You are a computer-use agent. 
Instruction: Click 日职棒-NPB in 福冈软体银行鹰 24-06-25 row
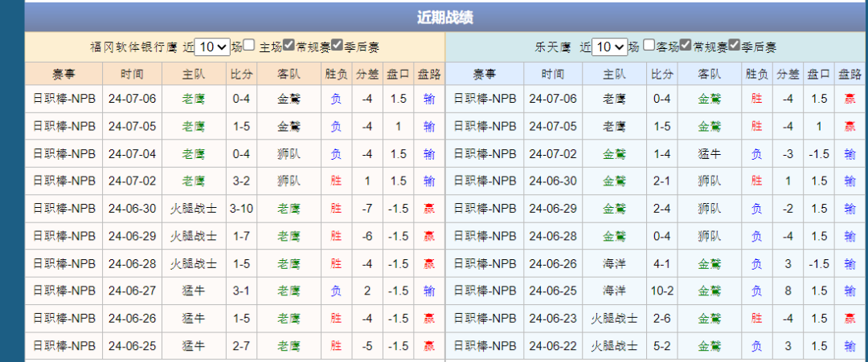click(x=64, y=346)
